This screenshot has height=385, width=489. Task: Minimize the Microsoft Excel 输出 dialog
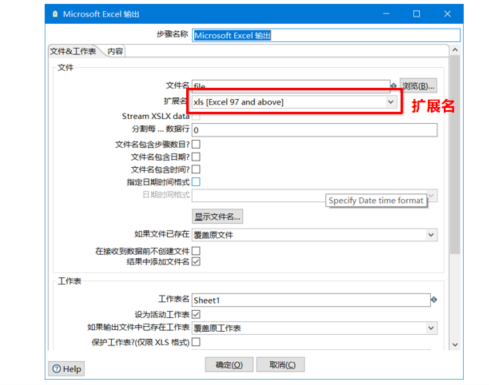tap(386, 14)
